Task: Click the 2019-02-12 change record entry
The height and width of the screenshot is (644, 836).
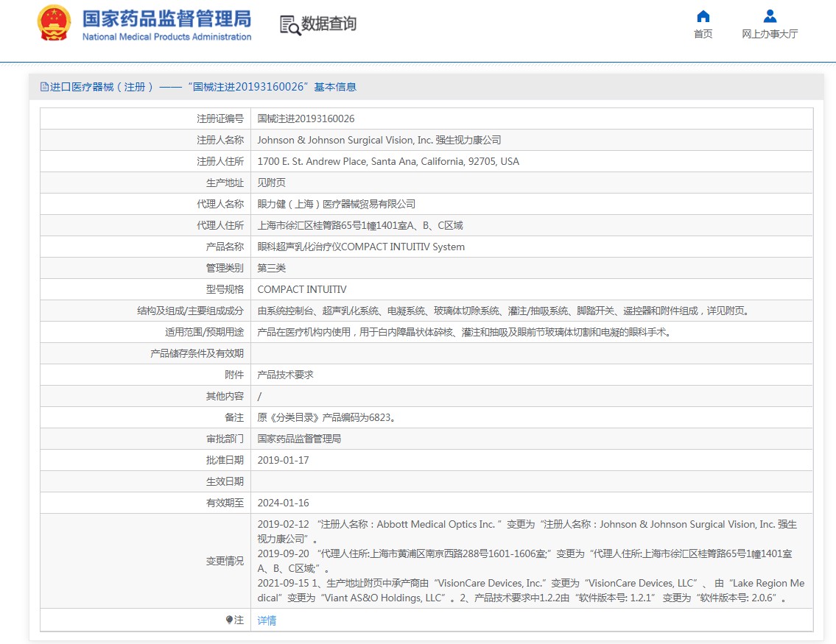Action: point(527,531)
